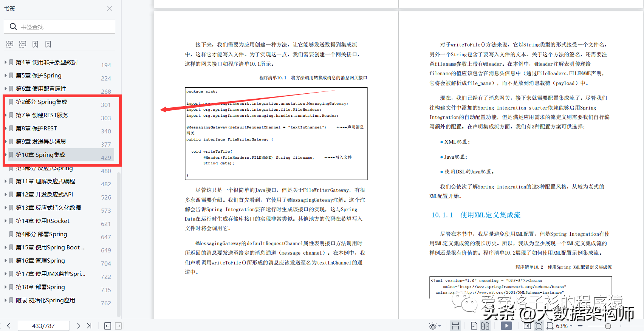Click the add bookmark icon

tap(35, 44)
